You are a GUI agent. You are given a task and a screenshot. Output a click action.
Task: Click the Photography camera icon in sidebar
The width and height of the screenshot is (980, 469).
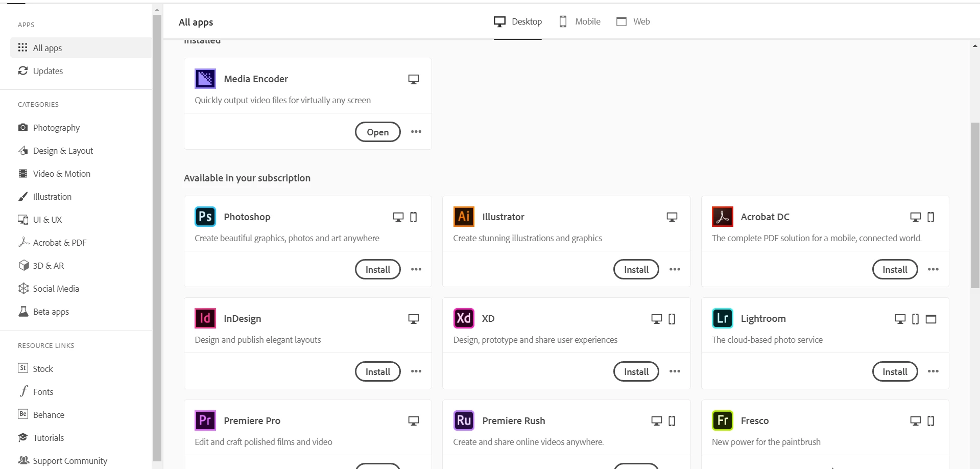pyautogui.click(x=23, y=127)
